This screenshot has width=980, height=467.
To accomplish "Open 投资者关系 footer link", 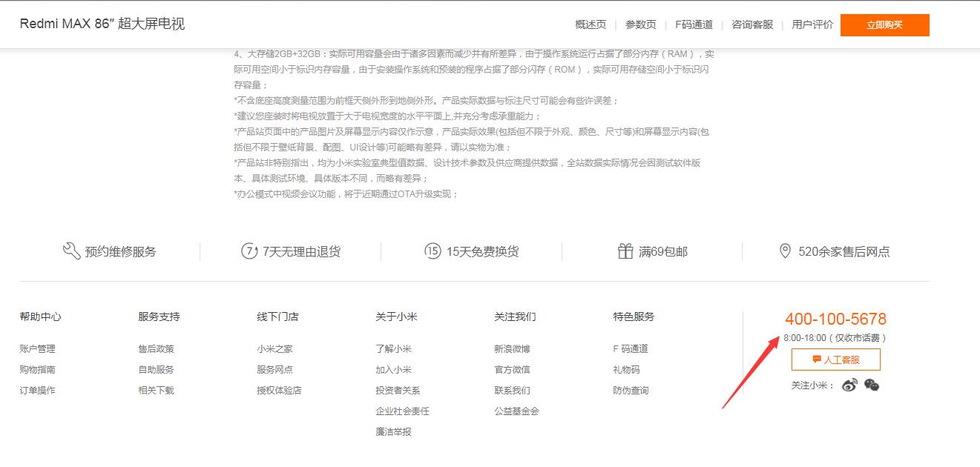I will coord(398,390).
